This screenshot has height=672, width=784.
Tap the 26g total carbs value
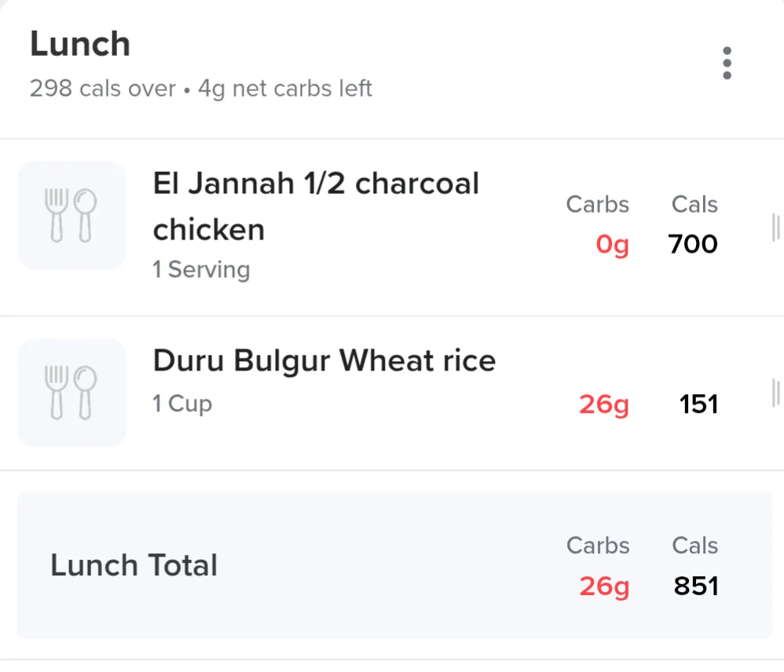(604, 586)
